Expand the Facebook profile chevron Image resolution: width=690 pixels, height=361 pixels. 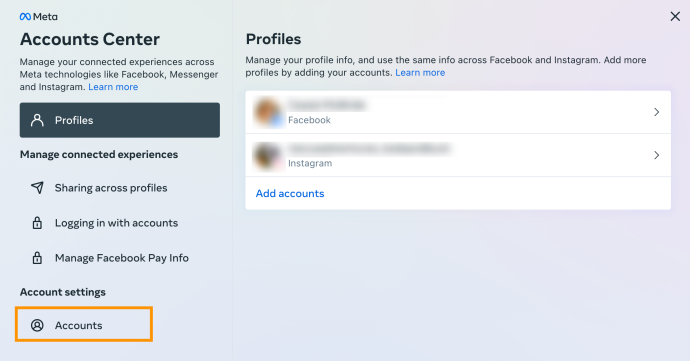click(x=657, y=112)
